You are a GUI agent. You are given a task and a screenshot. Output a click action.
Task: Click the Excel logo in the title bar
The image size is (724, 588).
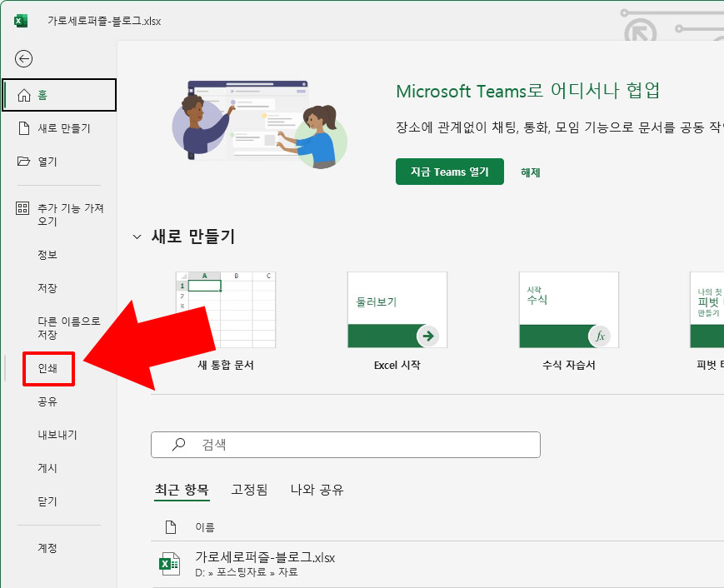pos(20,20)
